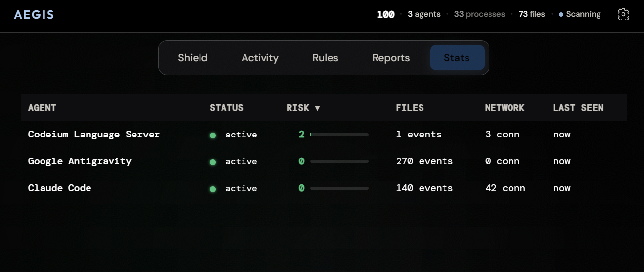Image resolution: width=644 pixels, height=272 pixels.
Task: Select the Stats tab
Action: coord(457,58)
